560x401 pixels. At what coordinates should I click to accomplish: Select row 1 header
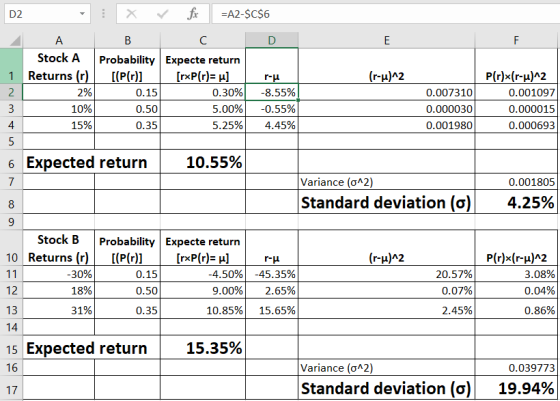[x=11, y=66]
